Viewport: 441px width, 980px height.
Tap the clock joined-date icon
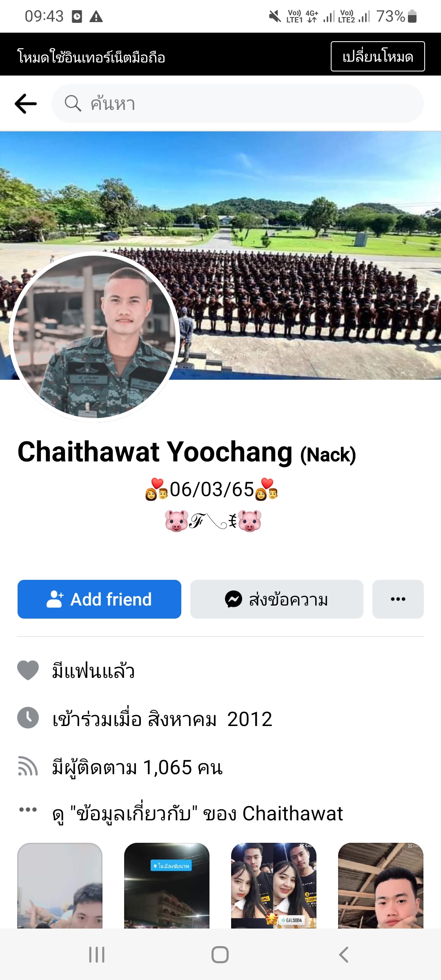click(x=28, y=718)
